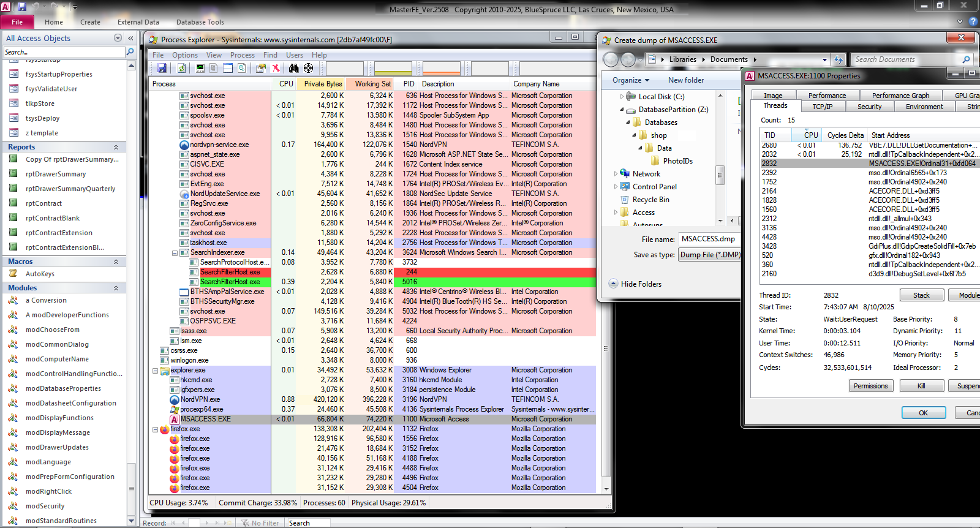The height and width of the screenshot is (528, 980).
Task: Click OK in the MSACCESS.EXE Properties window
Action: (x=924, y=413)
